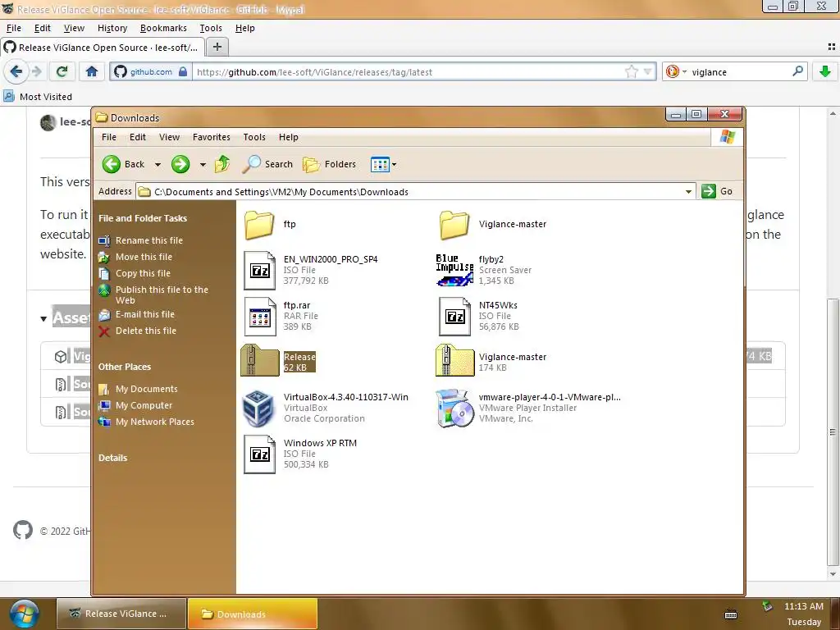840x630 pixels.
Task: Select the NT45Wks ISO file icon
Action: [454, 316]
